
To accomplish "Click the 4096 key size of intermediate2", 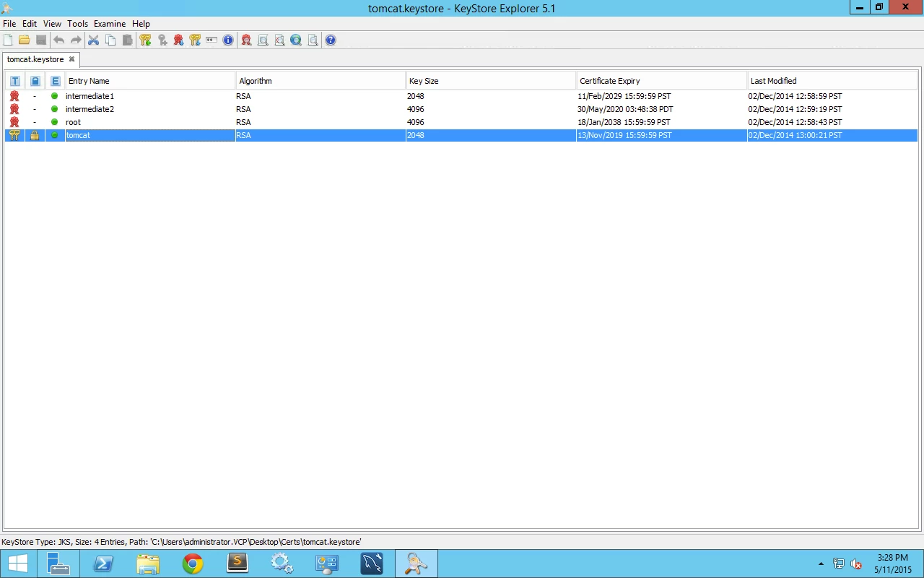I will coord(416,109).
